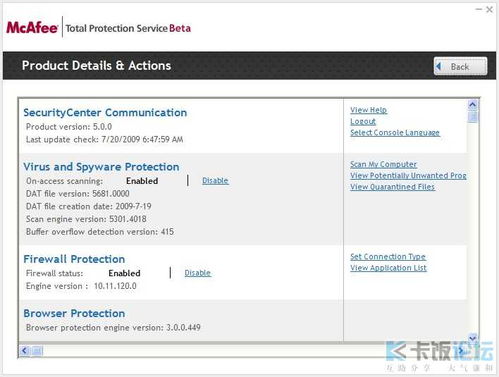499x377 pixels.
Task: Click the horizontal scrollbar thumb
Action: coord(37,350)
